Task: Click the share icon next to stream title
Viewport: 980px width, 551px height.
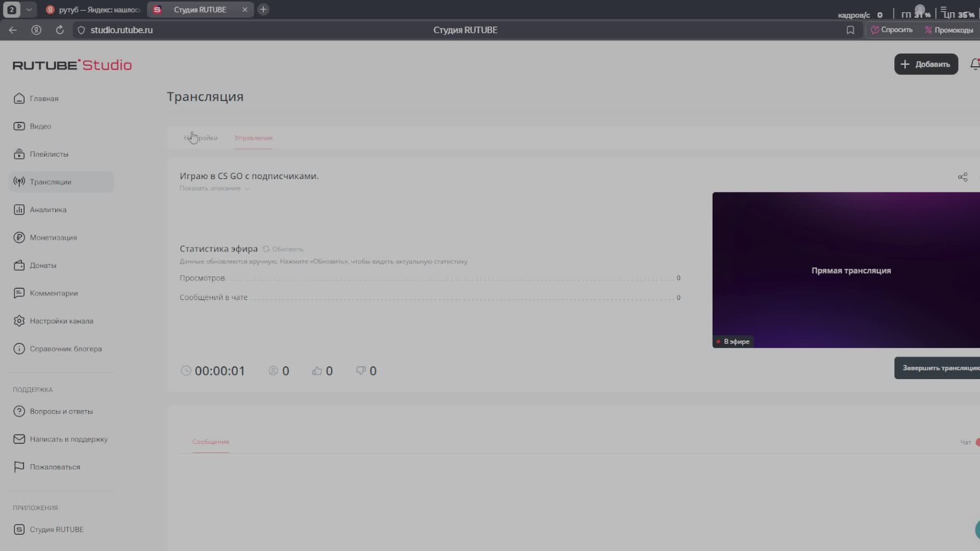Action: (963, 177)
